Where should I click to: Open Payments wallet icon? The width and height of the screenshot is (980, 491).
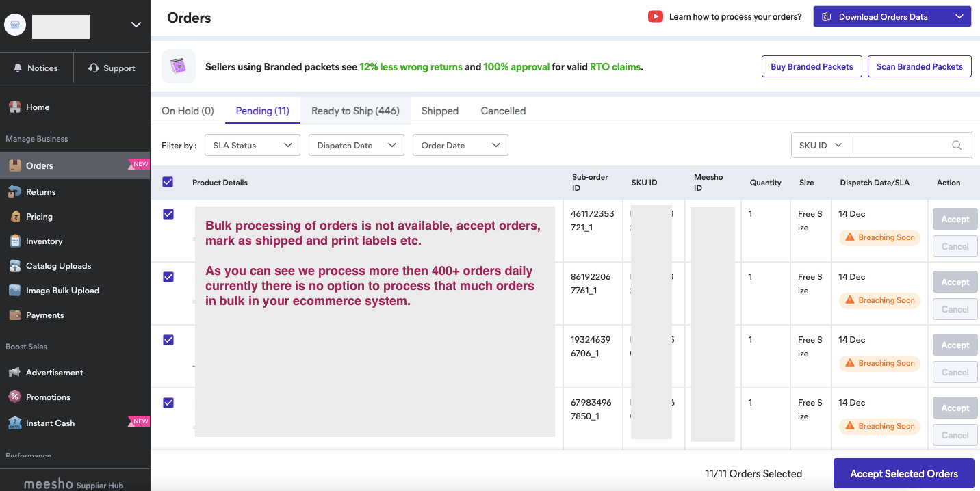coord(14,315)
